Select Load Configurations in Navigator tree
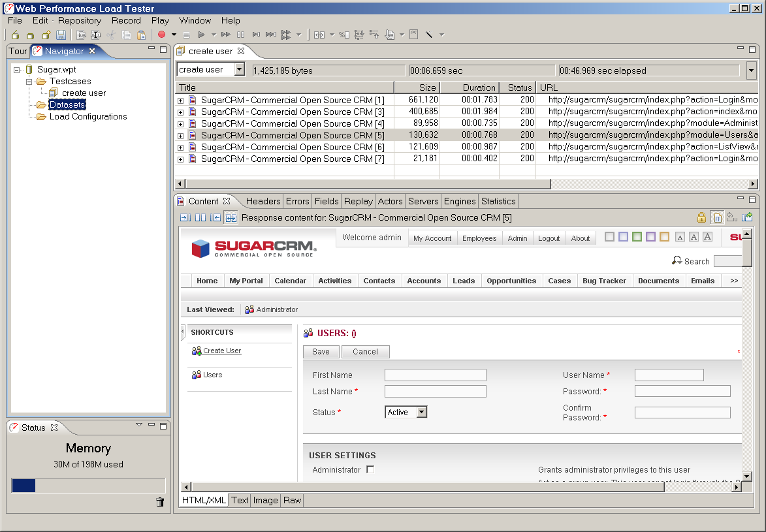The image size is (766, 532). coord(88,116)
